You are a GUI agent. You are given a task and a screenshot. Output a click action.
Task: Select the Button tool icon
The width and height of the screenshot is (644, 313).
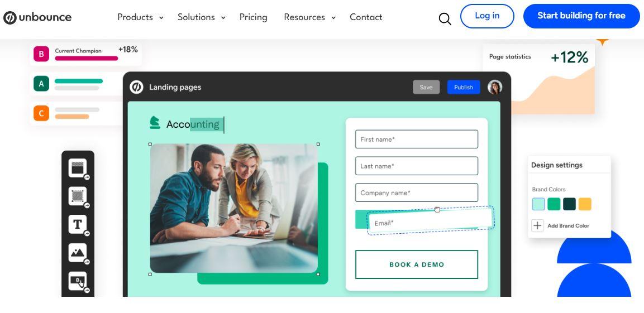click(78, 281)
